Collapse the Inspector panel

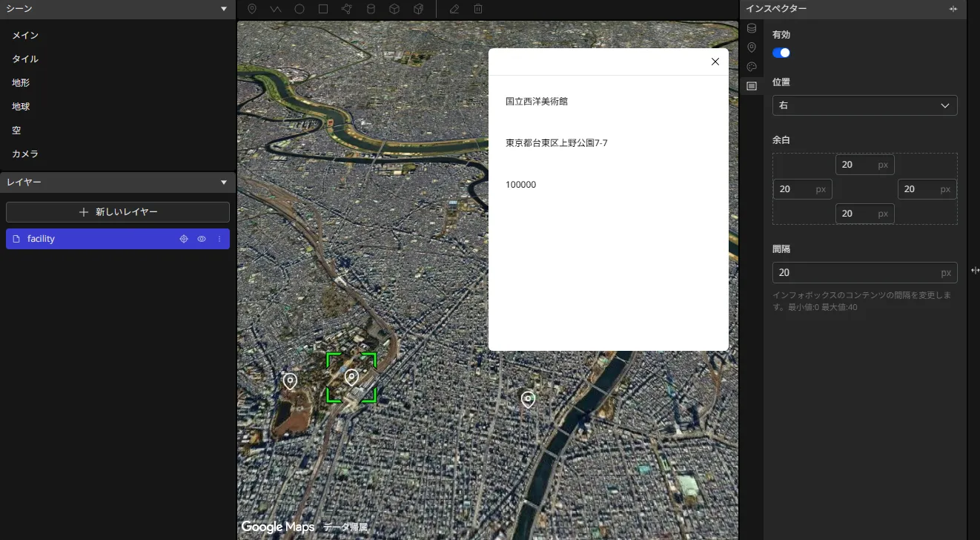(x=953, y=9)
